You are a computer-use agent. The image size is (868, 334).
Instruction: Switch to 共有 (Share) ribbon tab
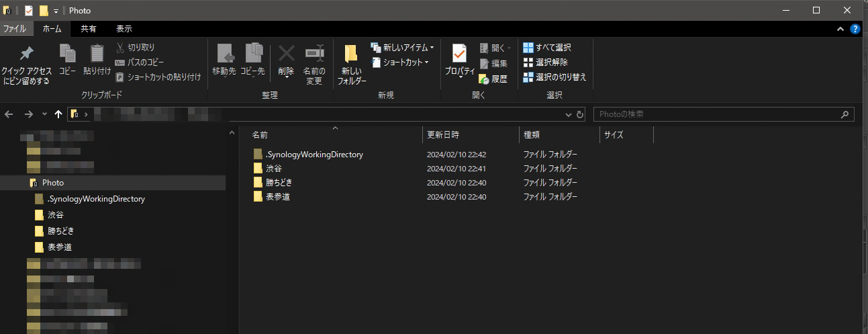click(x=88, y=29)
